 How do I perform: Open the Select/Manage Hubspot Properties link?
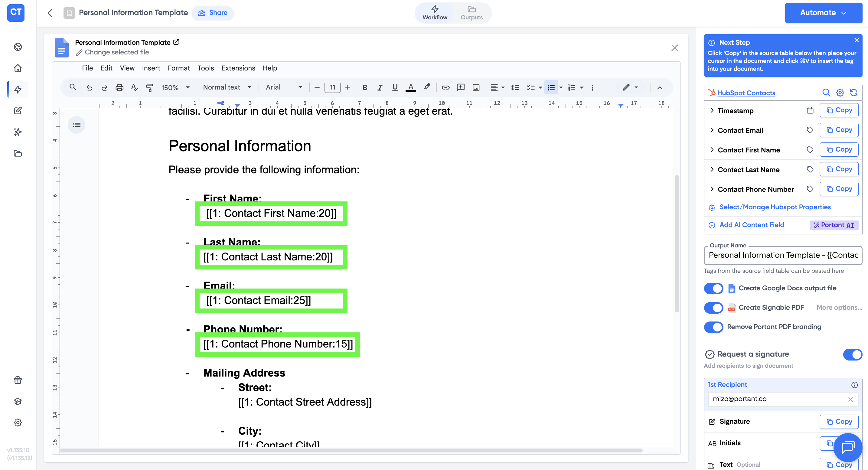(x=775, y=207)
